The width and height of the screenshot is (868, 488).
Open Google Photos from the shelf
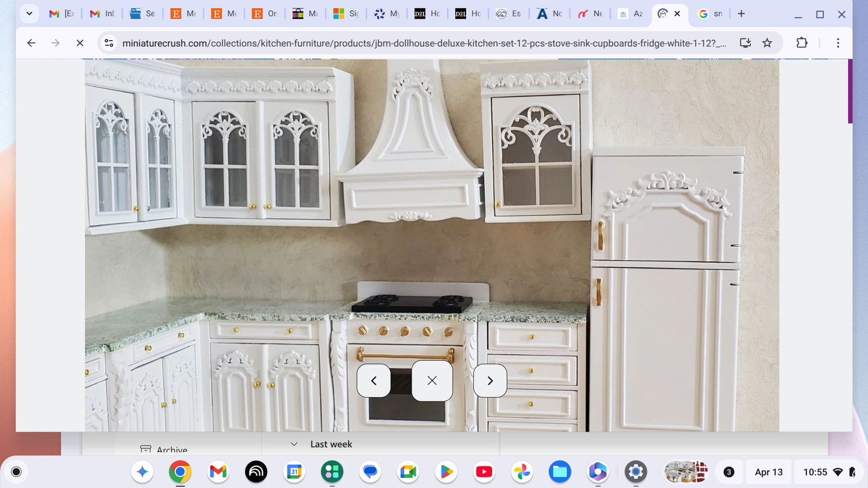coord(522,472)
